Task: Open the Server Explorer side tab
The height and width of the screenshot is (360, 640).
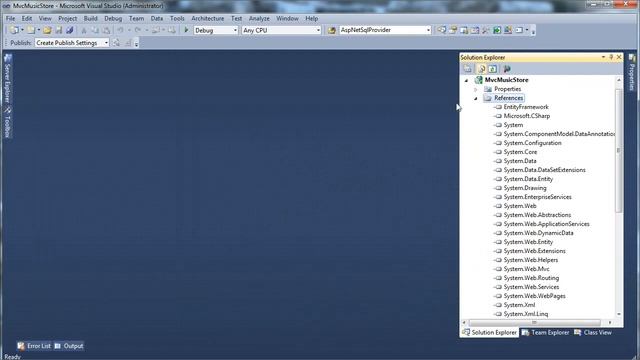Action: pyautogui.click(x=7, y=78)
